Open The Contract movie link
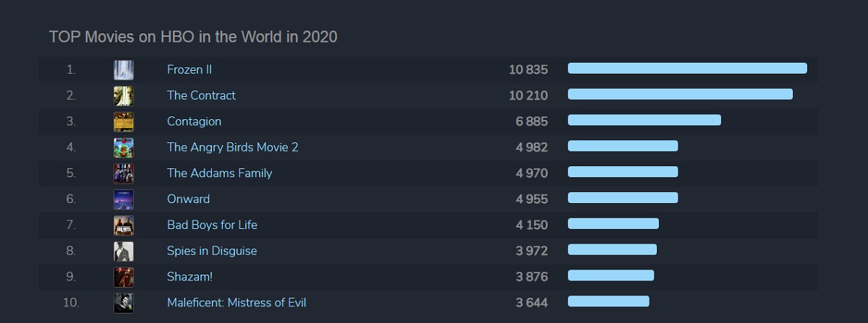Viewport: 868px width, 323px height. coord(201,96)
